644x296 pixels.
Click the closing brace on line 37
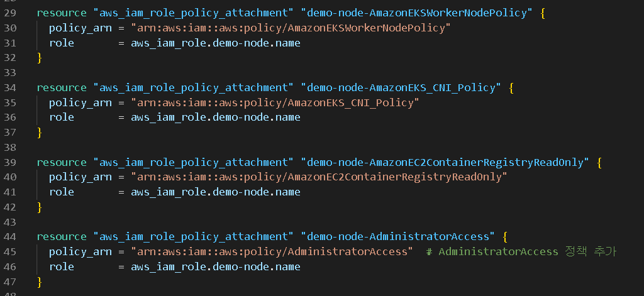click(x=40, y=133)
